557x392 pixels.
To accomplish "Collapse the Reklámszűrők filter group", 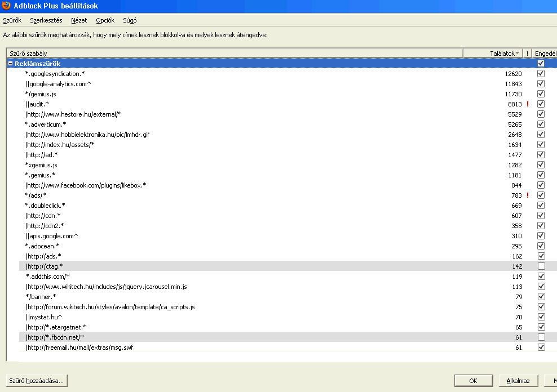I will coord(11,64).
